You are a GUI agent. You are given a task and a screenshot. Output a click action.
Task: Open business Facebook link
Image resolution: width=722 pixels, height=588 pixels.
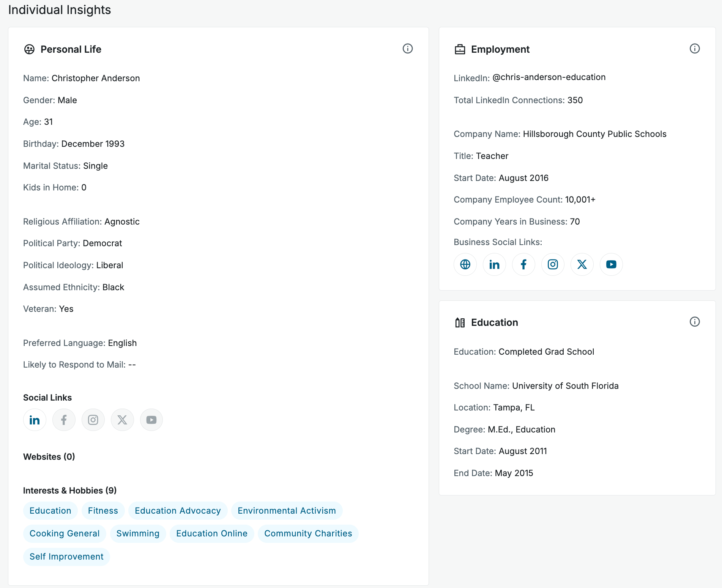pyautogui.click(x=523, y=264)
